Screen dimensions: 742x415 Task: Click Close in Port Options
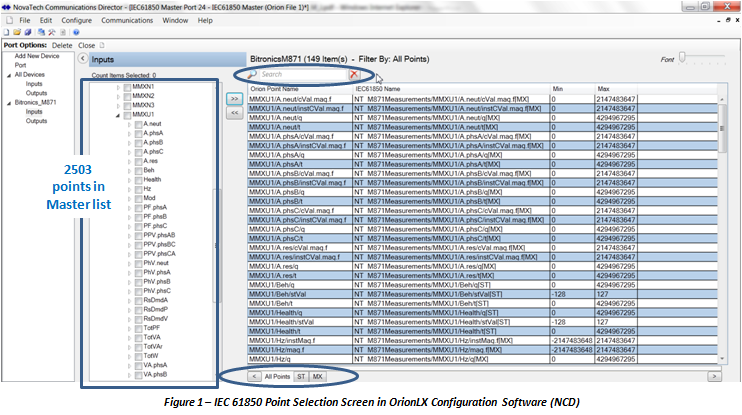click(x=87, y=45)
